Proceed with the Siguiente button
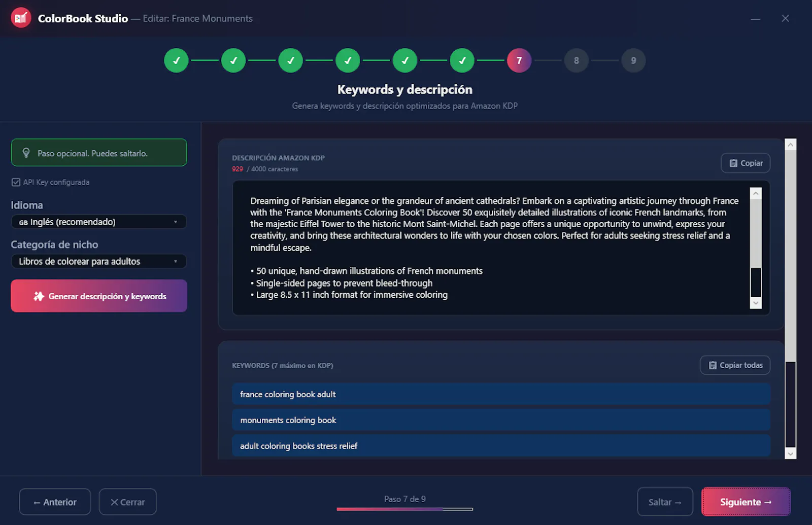Image resolution: width=812 pixels, height=525 pixels. 746,502
